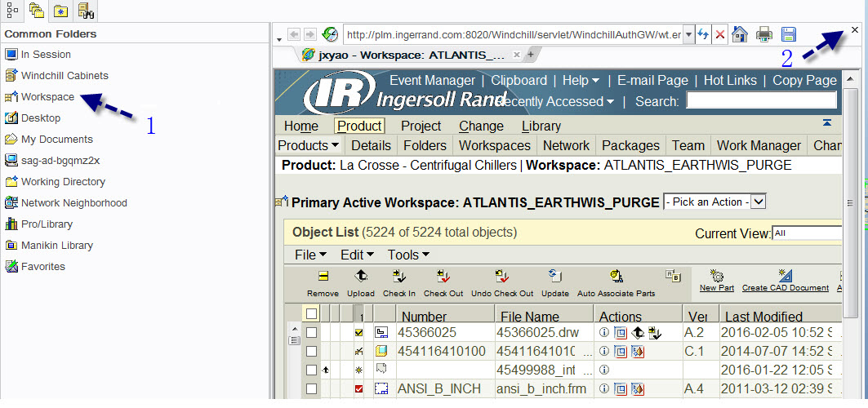
Task: Expand the Help dropdown menu
Action: (581, 81)
